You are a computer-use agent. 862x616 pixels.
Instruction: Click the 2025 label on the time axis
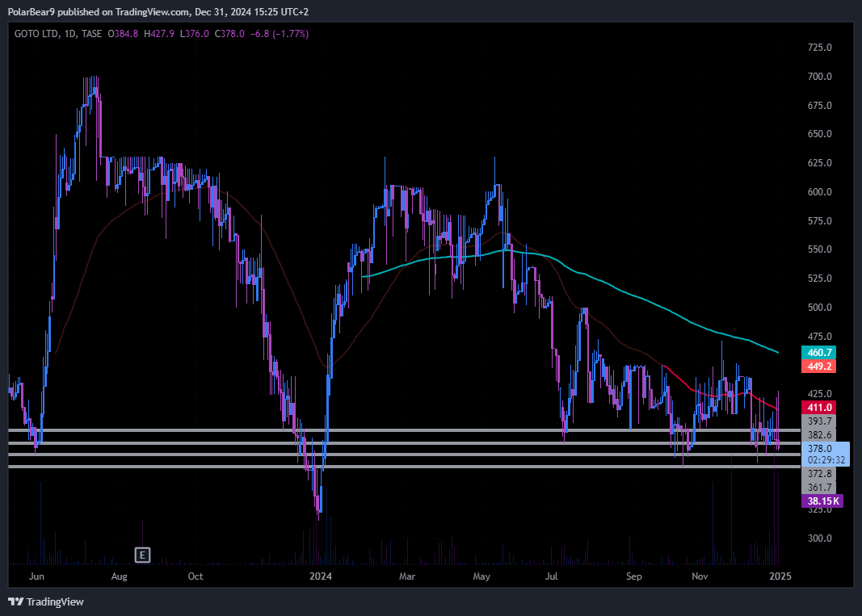click(779, 576)
